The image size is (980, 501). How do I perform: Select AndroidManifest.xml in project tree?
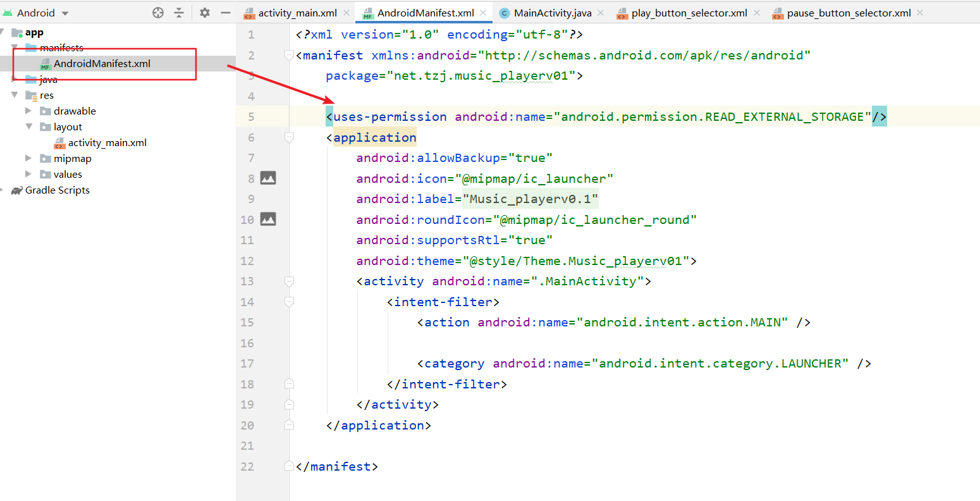102,63
